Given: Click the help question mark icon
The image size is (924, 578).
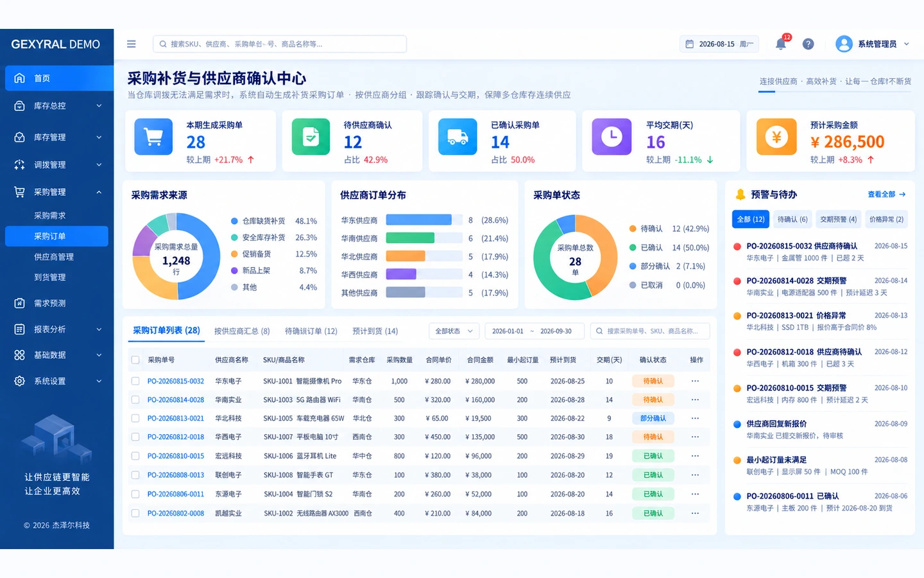Looking at the screenshot, I should (809, 44).
